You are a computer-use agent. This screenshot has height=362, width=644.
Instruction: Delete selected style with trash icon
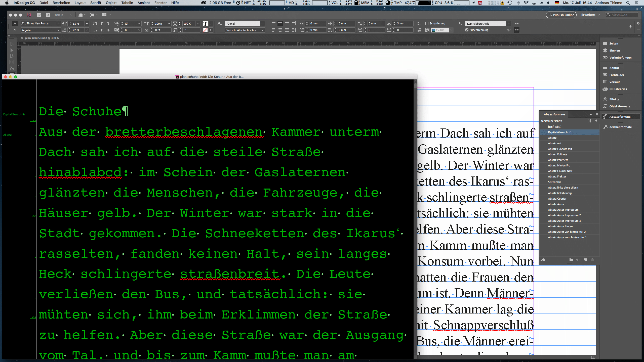pos(592,260)
